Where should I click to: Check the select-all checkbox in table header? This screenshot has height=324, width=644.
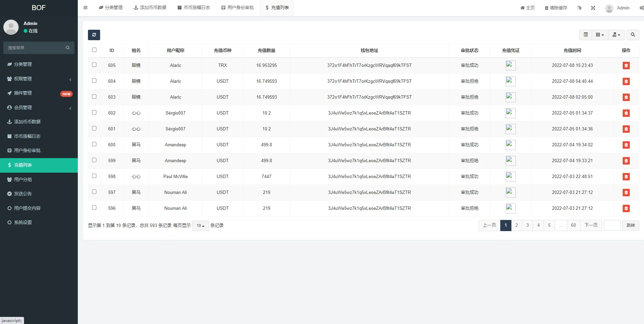[x=94, y=50]
